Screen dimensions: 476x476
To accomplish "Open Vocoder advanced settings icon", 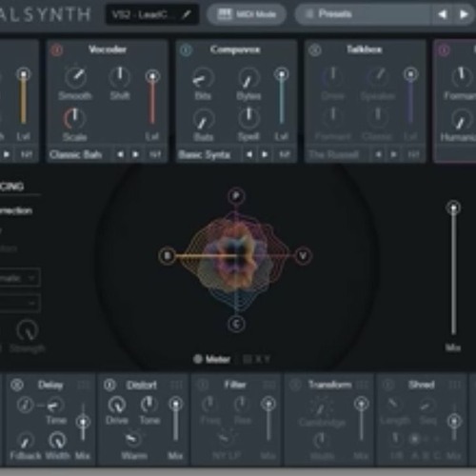I will pos(155,154).
